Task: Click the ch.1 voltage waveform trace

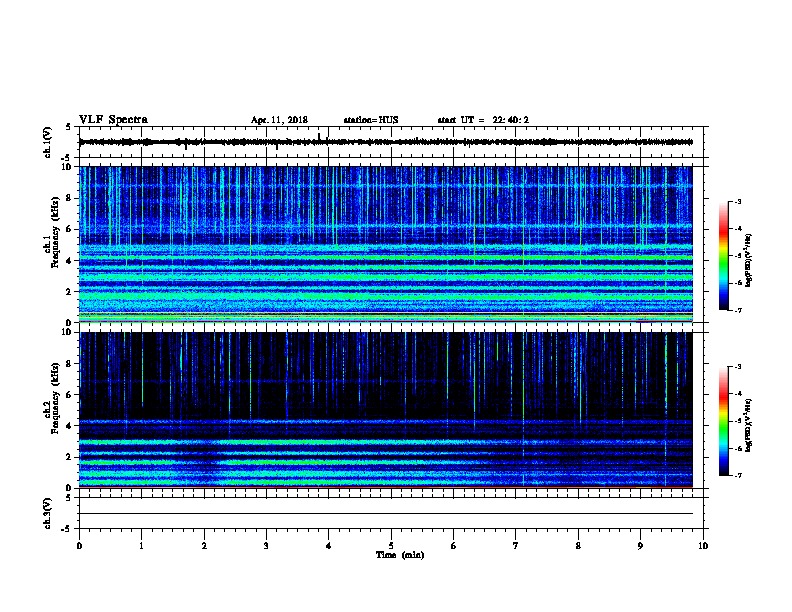Action: pos(386,142)
